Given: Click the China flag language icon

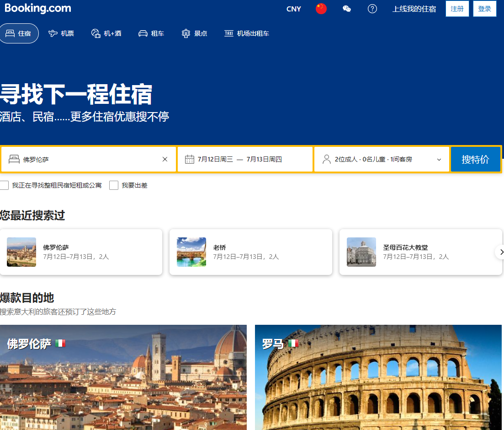Looking at the screenshot, I should (x=321, y=9).
